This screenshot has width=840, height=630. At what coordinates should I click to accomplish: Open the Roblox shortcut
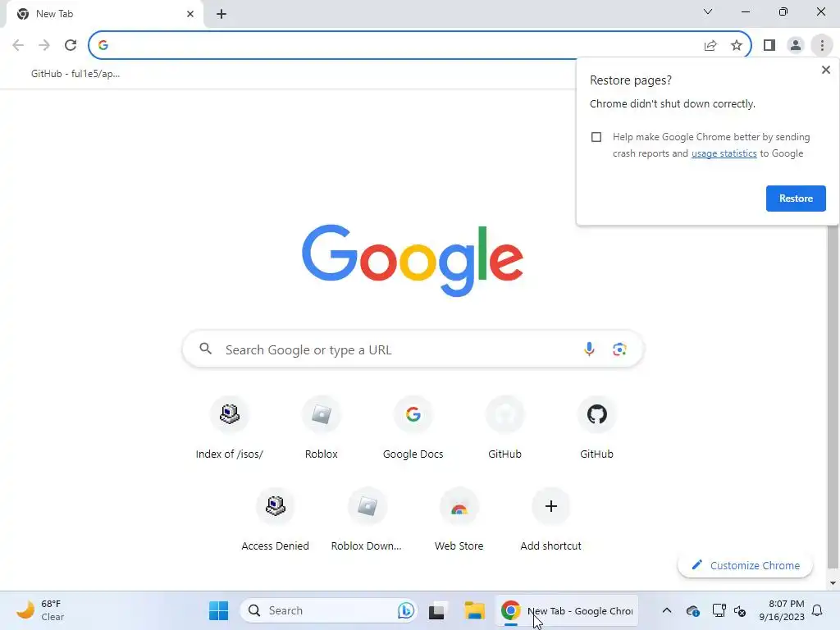pyautogui.click(x=322, y=428)
